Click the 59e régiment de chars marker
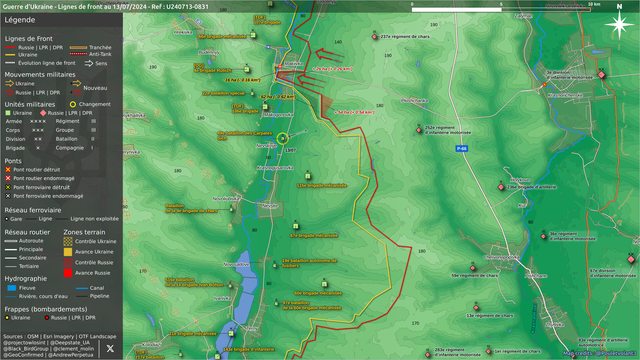 click(473, 268)
